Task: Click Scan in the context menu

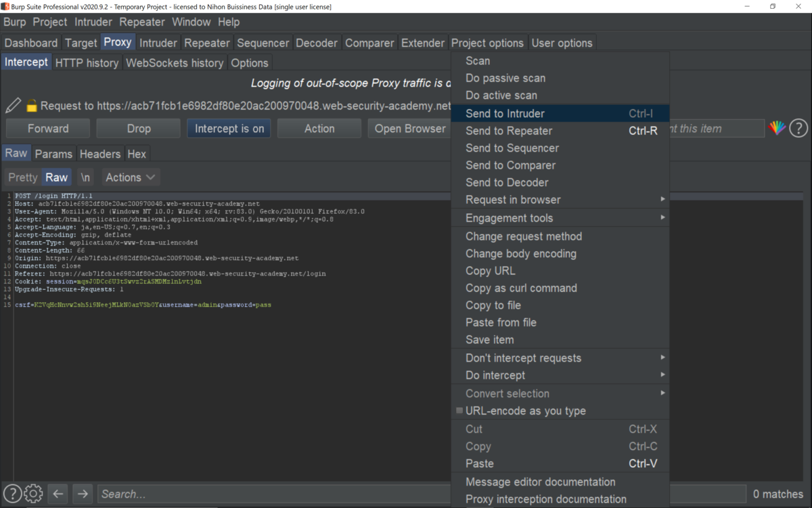Action: (x=560, y=61)
